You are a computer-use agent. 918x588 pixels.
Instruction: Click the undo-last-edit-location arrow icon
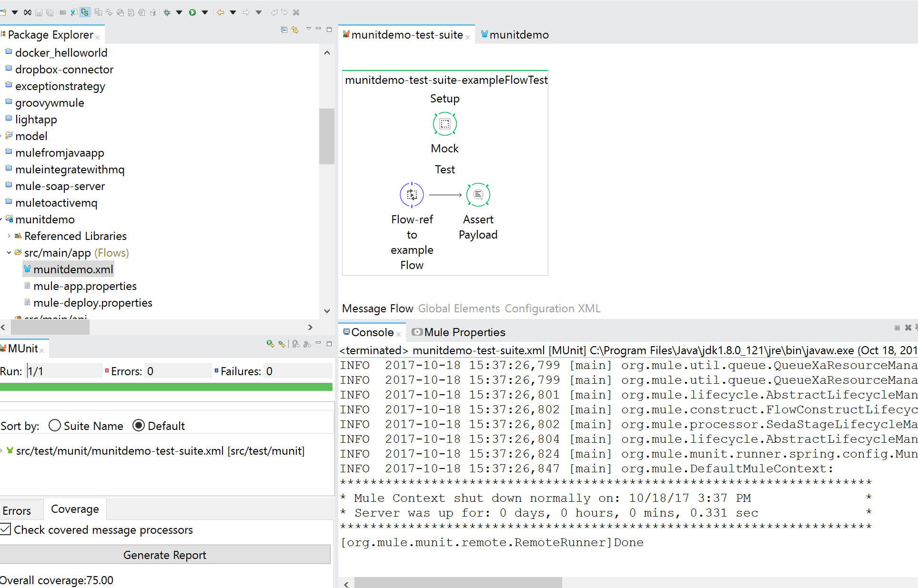(274, 12)
